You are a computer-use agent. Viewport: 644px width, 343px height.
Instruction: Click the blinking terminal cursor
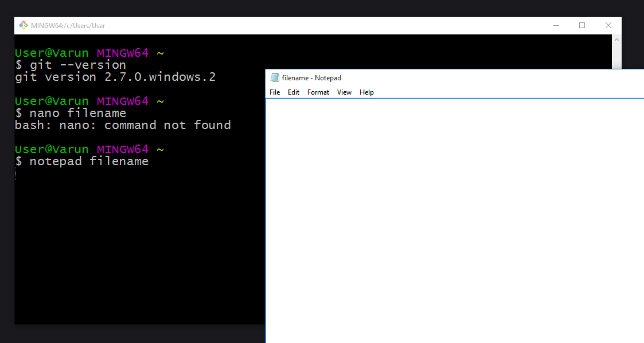coord(15,173)
